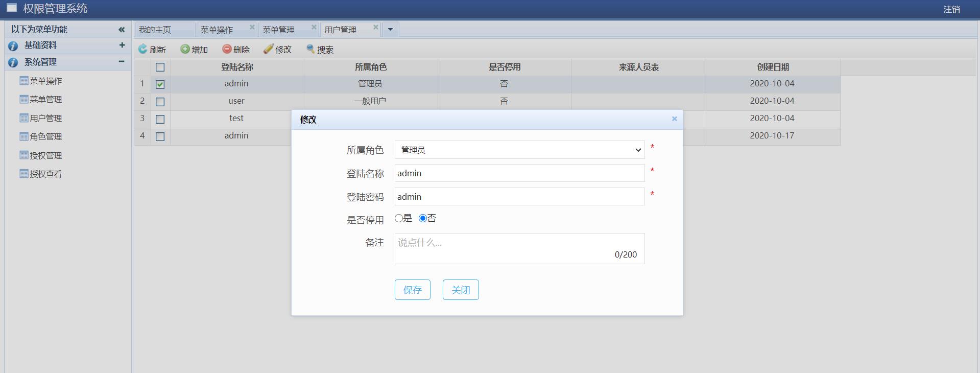Image resolution: width=980 pixels, height=373 pixels.
Task: Toggle the select-all checkbox in table header
Action: point(160,67)
